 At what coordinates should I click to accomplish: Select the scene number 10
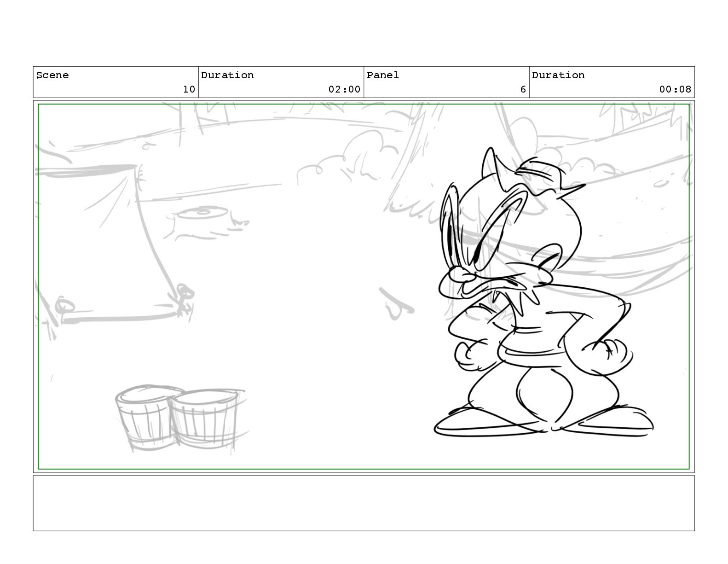(x=189, y=89)
